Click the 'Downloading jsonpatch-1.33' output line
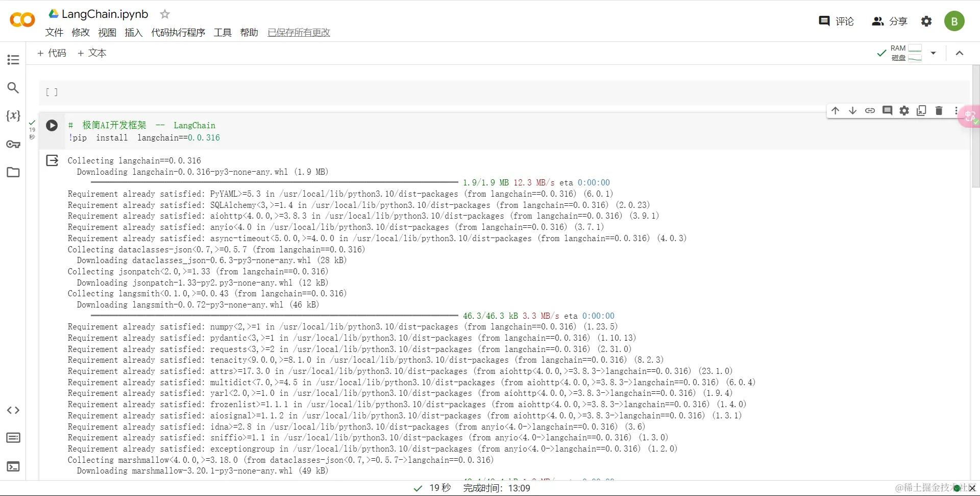 click(x=203, y=283)
